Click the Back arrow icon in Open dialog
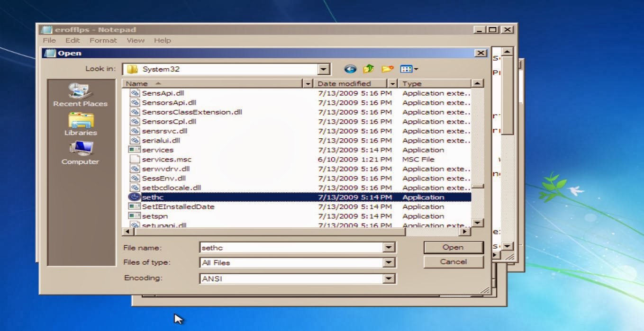 pos(350,69)
